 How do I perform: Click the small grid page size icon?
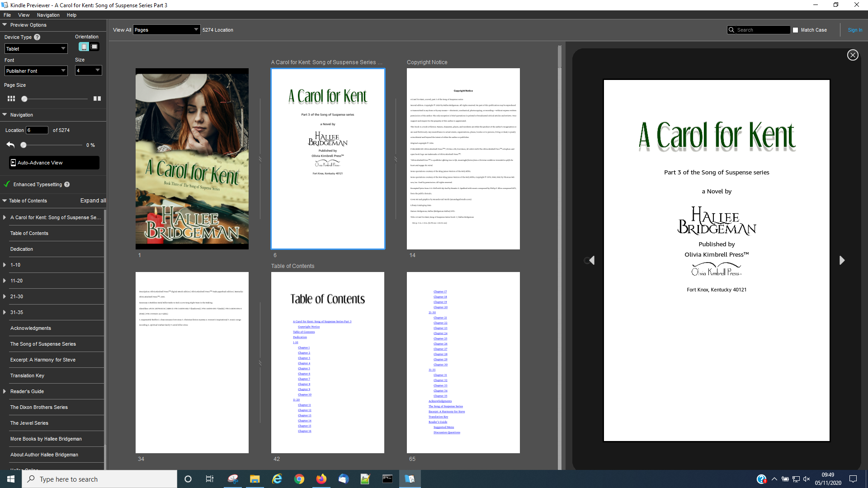11,99
